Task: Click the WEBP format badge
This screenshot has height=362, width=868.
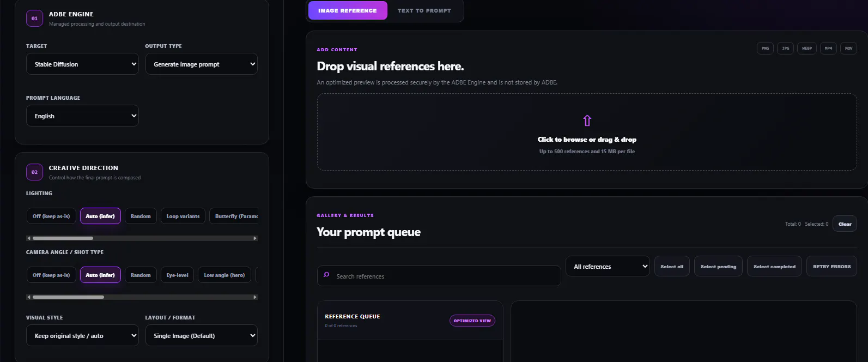Action: point(807,49)
